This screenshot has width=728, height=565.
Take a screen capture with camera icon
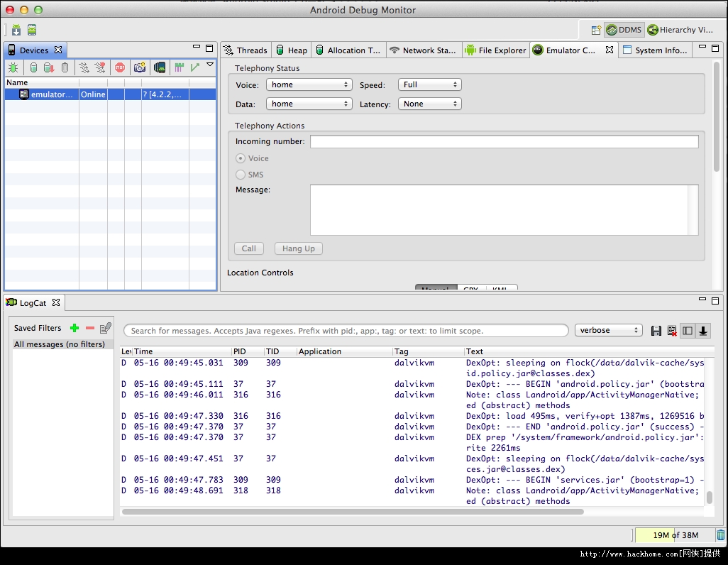140,67
